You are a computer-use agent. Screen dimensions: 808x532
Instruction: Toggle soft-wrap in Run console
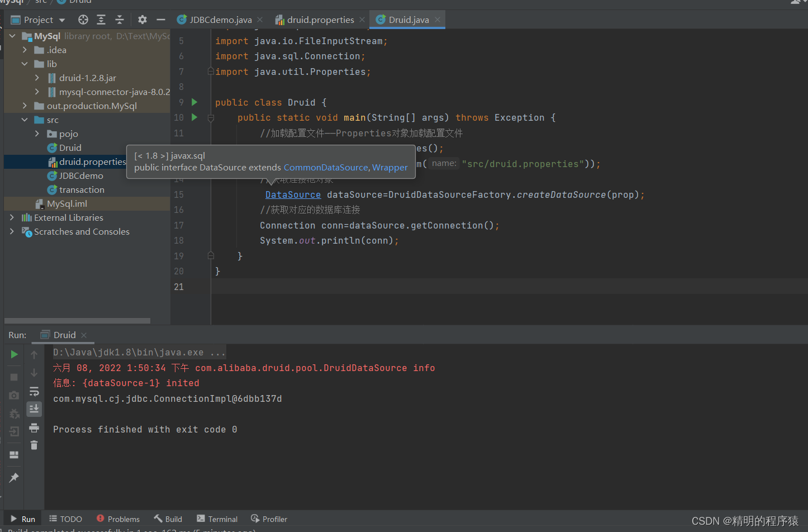click(34, 391)
